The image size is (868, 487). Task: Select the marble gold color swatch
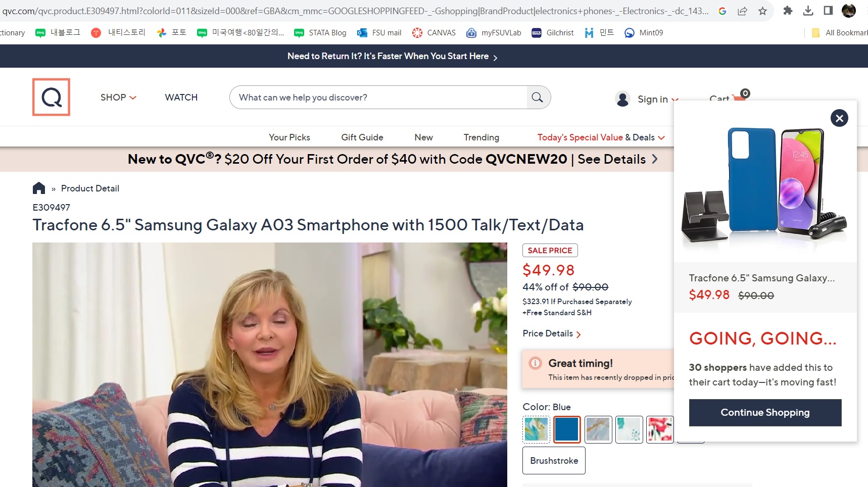click(598, 429)
